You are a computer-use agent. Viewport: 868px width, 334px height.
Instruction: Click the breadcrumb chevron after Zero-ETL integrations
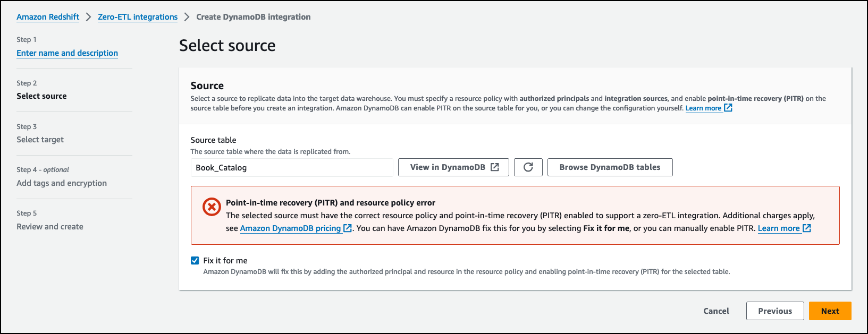[x=187, y=17]
